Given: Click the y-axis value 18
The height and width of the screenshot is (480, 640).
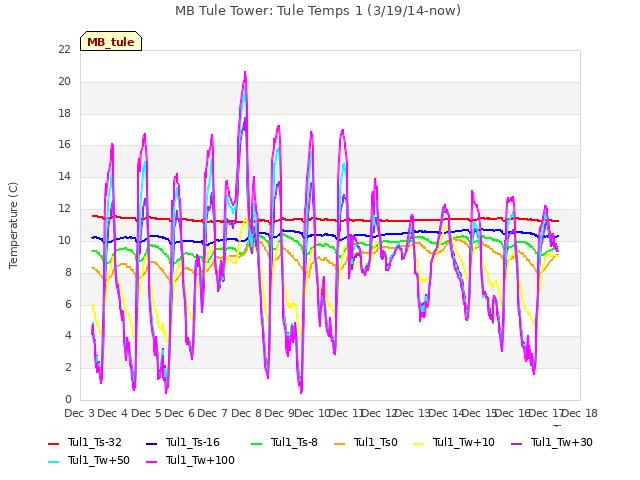Looking at the screenshot, I should tap(64, 113).
